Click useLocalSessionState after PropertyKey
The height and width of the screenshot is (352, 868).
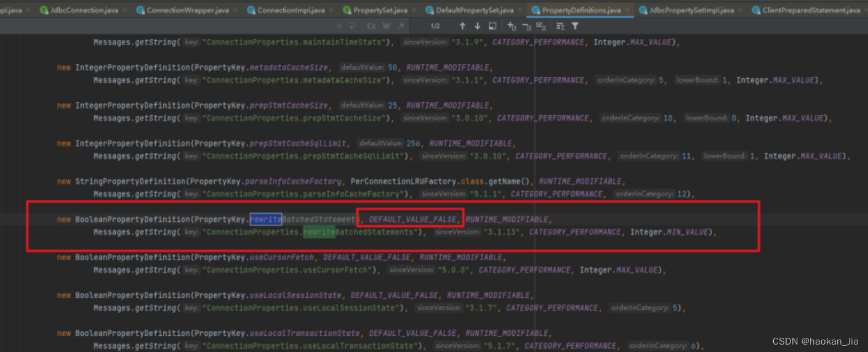pyautogui.click(x=295, y=296)
